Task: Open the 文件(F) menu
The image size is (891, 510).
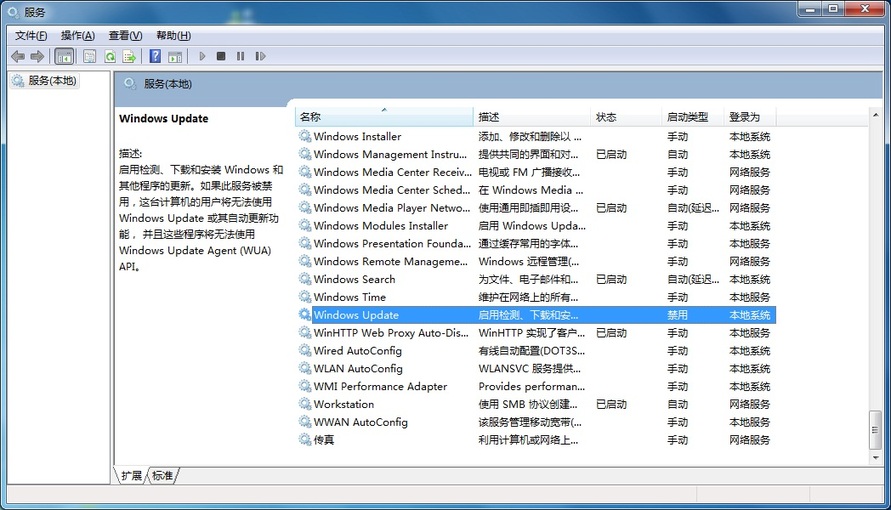Action: (x=31, y=36)
